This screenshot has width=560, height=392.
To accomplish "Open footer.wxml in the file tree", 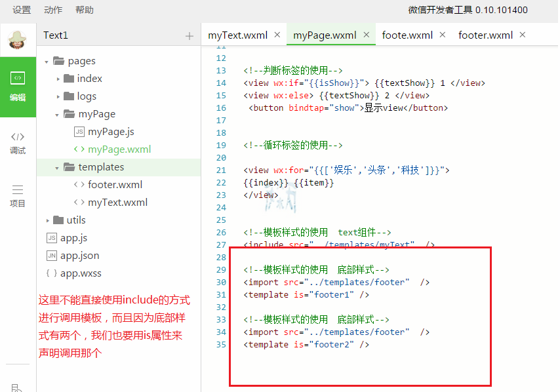I will (x=115, y=185).
